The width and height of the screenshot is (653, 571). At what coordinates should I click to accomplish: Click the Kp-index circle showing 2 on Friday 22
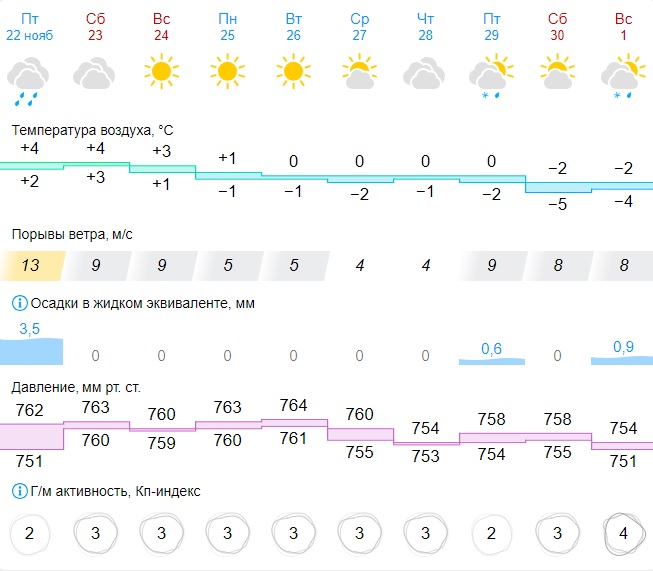[x=30, y=533]
